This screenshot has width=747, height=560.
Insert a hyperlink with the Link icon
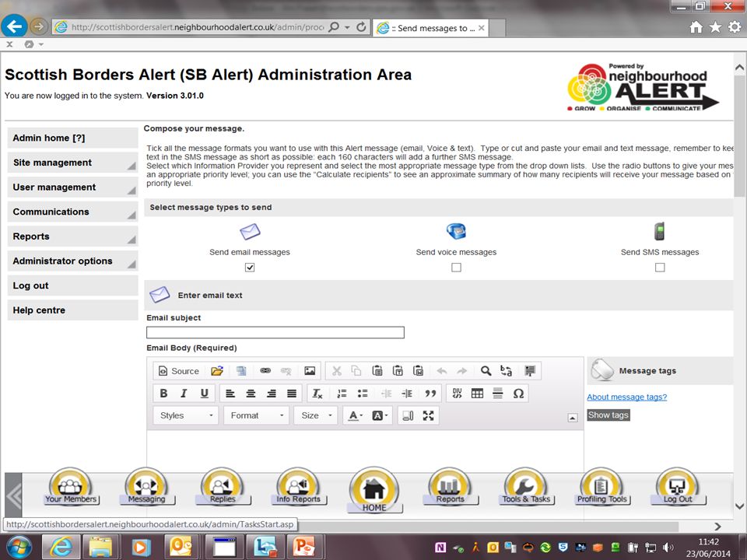point(265,370)
